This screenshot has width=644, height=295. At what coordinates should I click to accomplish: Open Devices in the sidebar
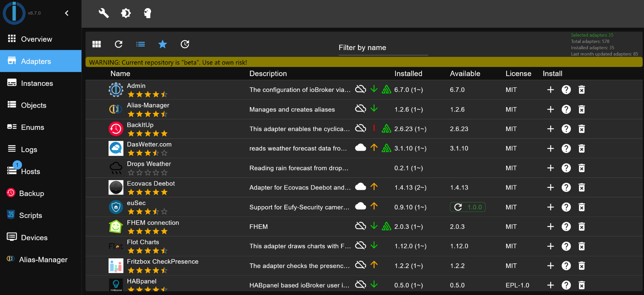[41, 237]
